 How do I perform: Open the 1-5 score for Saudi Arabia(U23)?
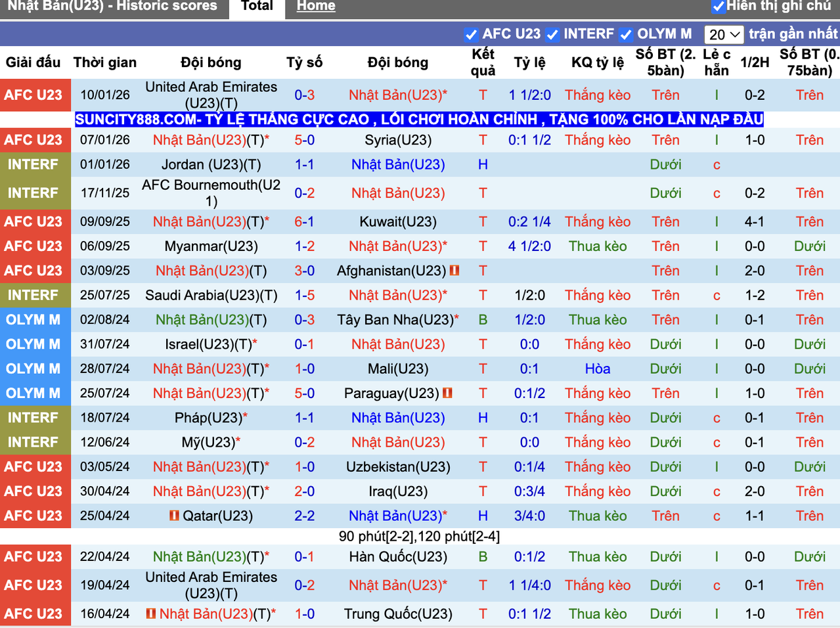point(304,296)
